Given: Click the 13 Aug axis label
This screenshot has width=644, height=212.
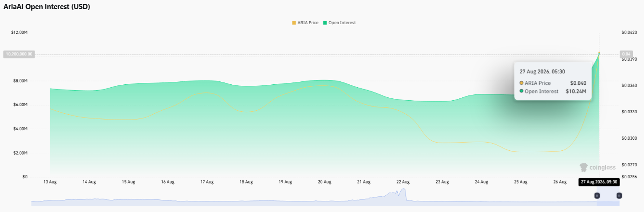Looking at the screenshot, I should click(50, 182).
